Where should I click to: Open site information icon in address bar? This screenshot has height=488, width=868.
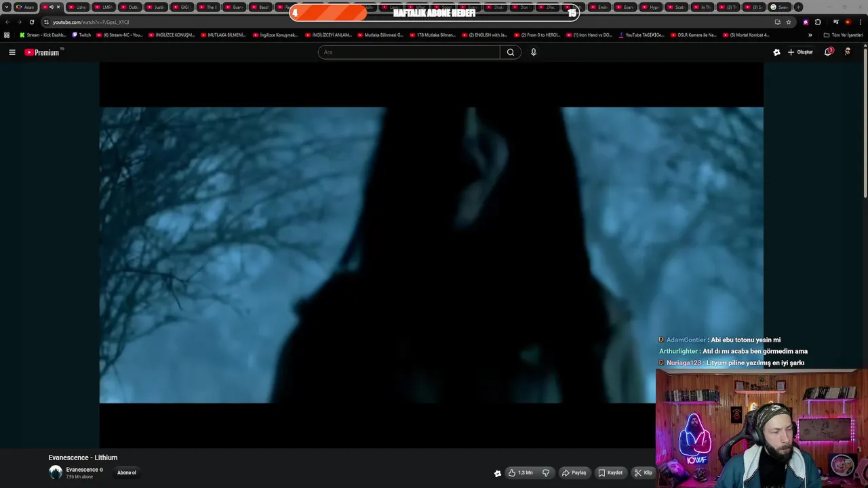click(x=46, y=22)
